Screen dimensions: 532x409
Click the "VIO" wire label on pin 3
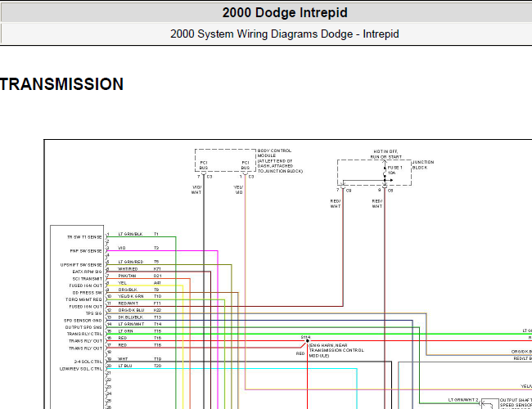tap(121, 248)
